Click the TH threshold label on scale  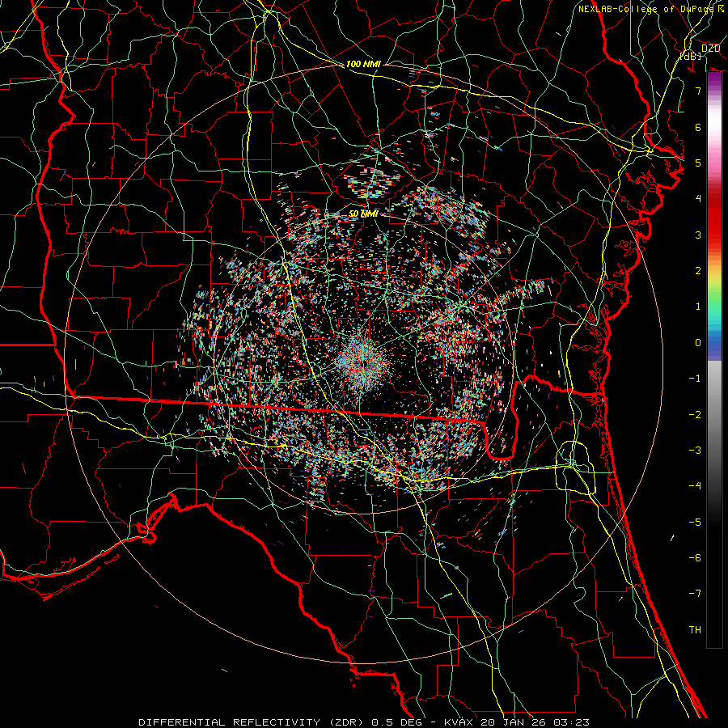point(695,630)
